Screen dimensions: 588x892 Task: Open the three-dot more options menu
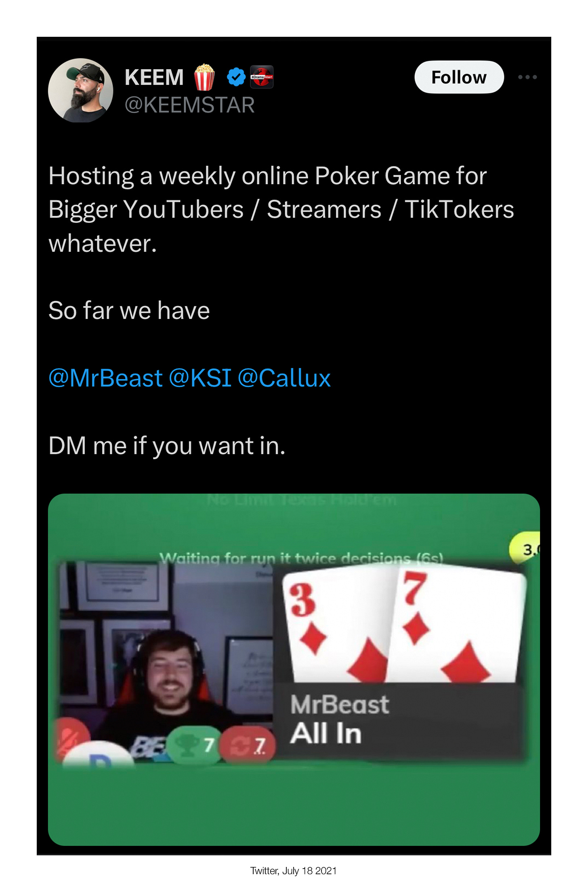point(527,77)
